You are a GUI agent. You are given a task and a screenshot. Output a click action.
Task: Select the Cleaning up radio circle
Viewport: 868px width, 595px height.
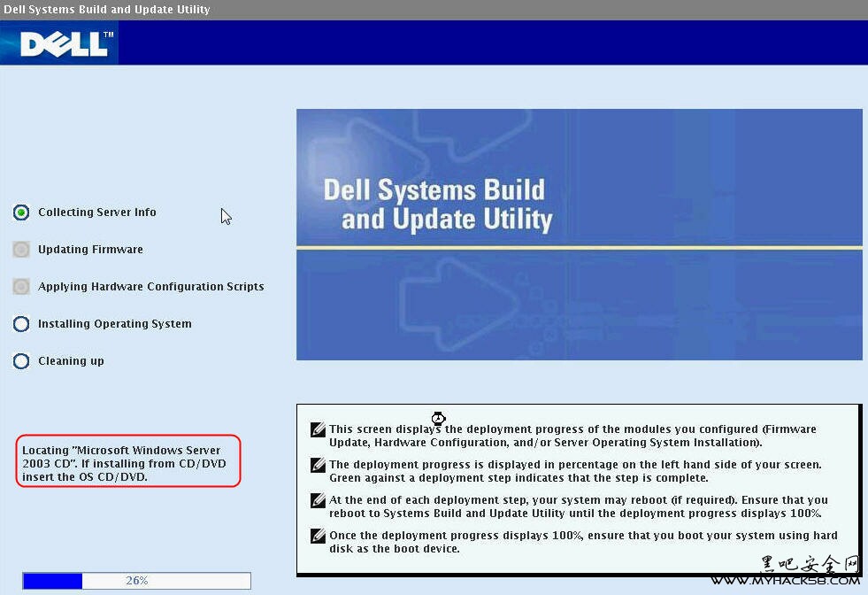[x=21, y=361]
